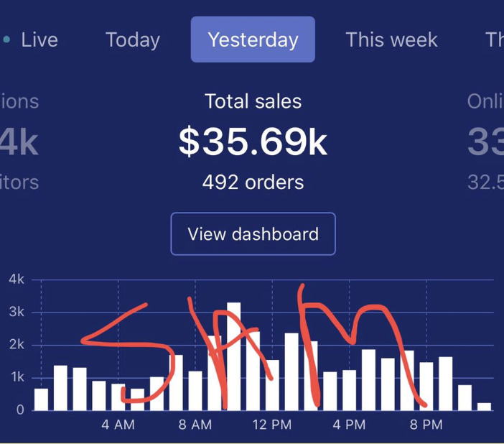
Task: Select the 4 AM axis label
Action: click(118, 425)
